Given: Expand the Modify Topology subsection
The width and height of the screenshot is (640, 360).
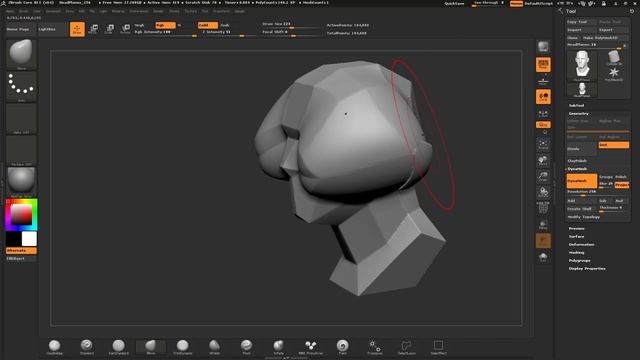Looking at the screenshot, I should click(x=583, y=217).
